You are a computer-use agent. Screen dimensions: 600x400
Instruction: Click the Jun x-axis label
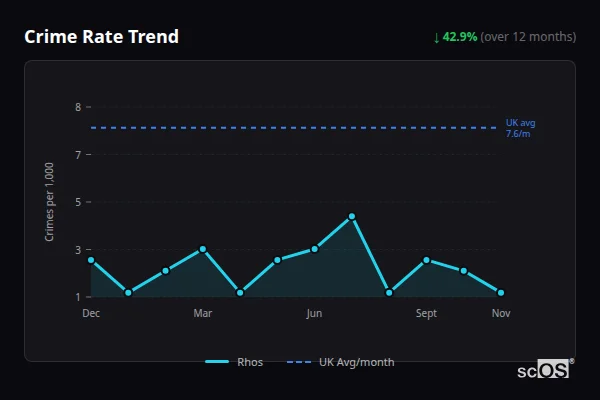[314, 313]
